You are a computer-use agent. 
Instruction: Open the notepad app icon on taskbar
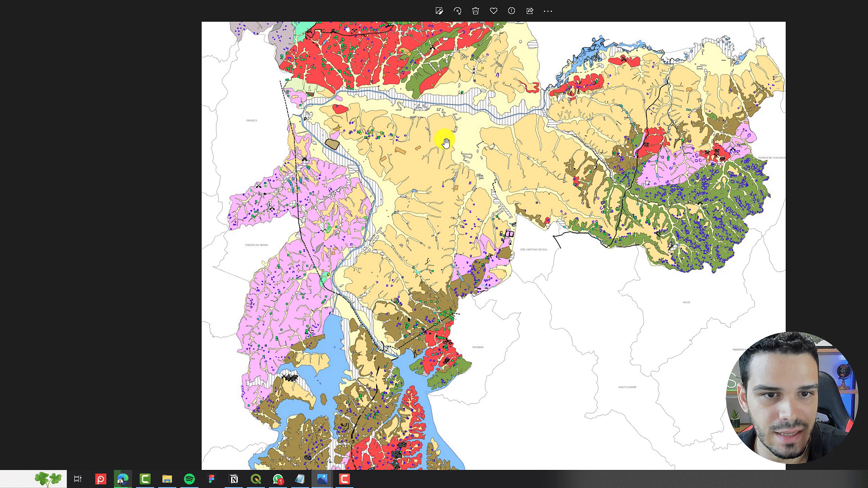pos(300,479)
